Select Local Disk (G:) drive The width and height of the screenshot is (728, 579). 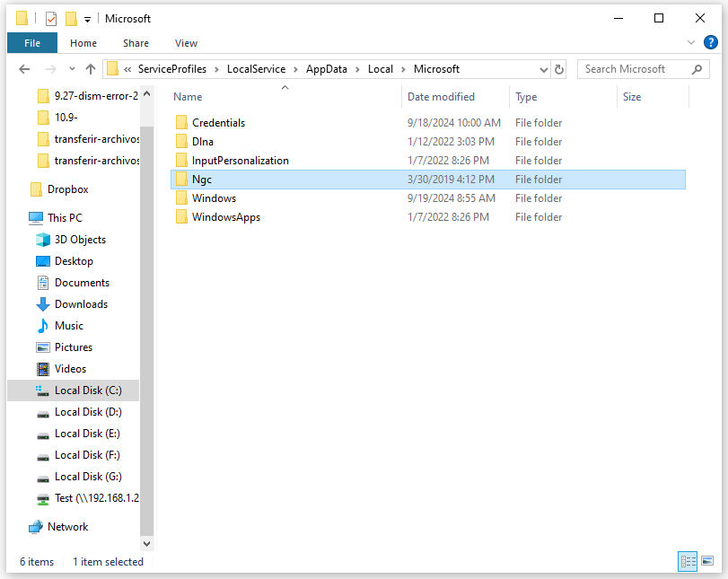tap(79, 477)
